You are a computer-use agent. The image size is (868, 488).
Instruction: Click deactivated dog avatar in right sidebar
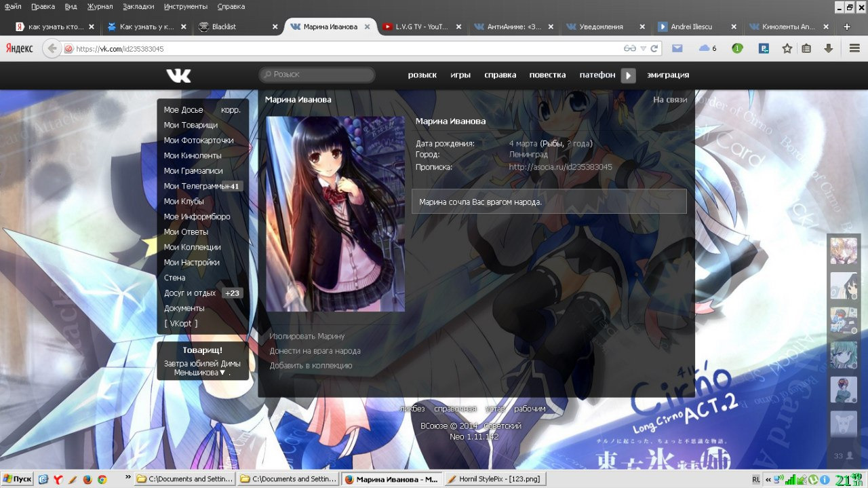(844, 424)
